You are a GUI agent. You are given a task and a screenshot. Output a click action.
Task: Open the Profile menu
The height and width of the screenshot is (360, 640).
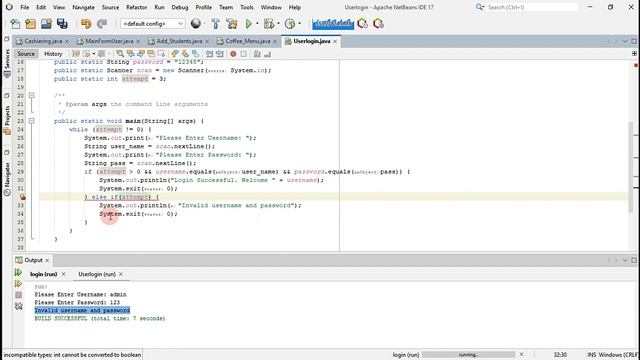tap(203, 7)
